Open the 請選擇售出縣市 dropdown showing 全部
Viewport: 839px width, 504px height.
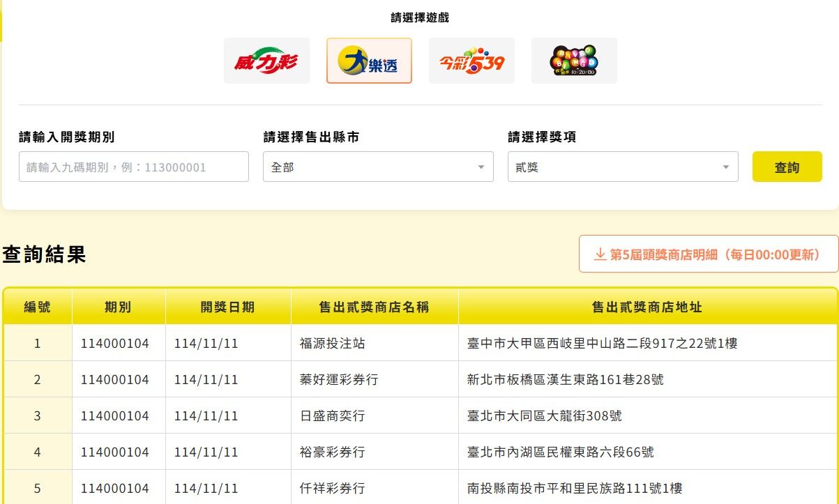pos(378,167)
